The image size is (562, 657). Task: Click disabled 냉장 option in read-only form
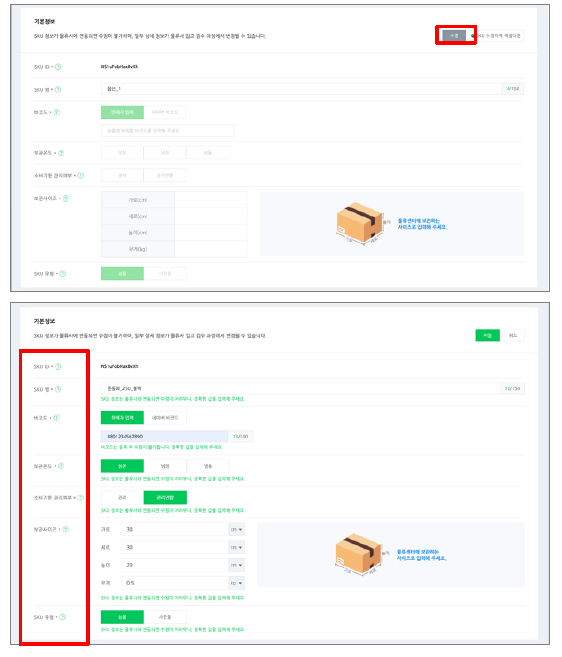point(165,153)
